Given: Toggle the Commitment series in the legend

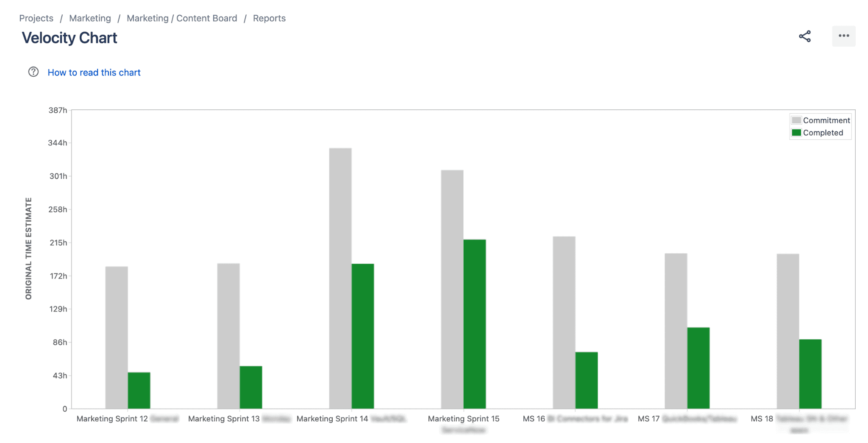Looking at the screenshot, I should (x=827, y=120).
